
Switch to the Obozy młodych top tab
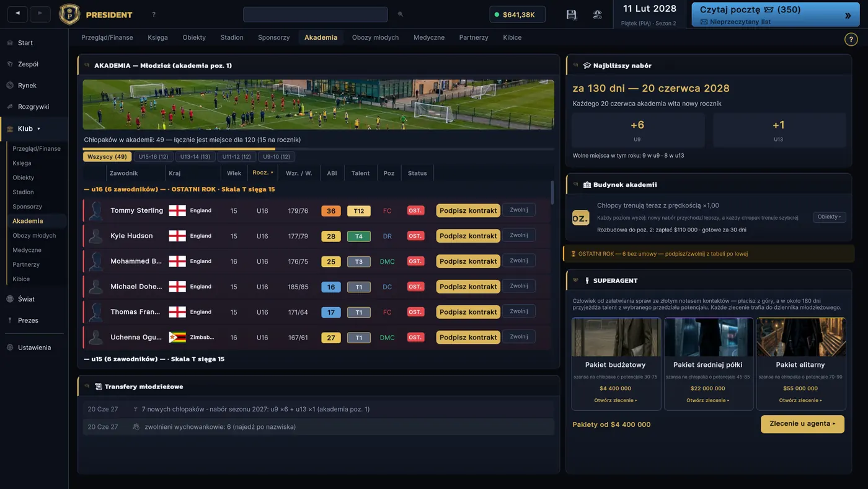coord(375,37)
